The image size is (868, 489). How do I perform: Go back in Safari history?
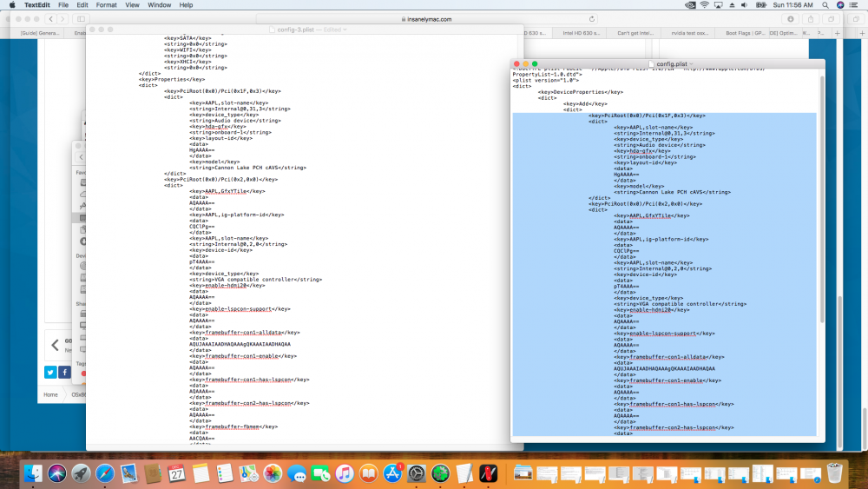point(51,19)
